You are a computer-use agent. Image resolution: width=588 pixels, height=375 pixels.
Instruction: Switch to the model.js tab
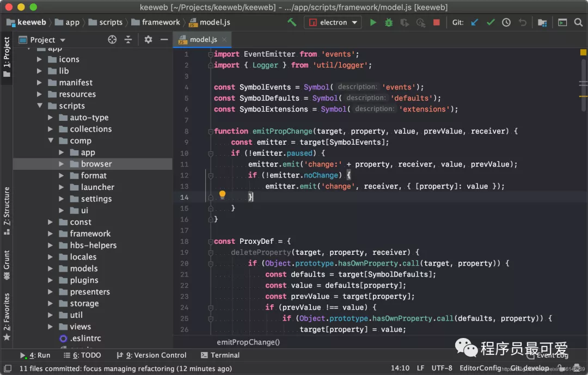point(203,39)
